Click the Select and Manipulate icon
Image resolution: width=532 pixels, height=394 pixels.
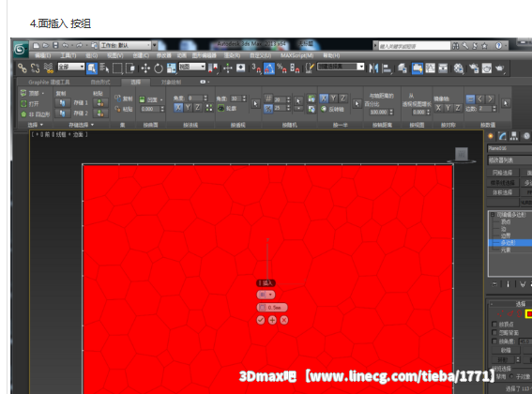tap(228, 68)
